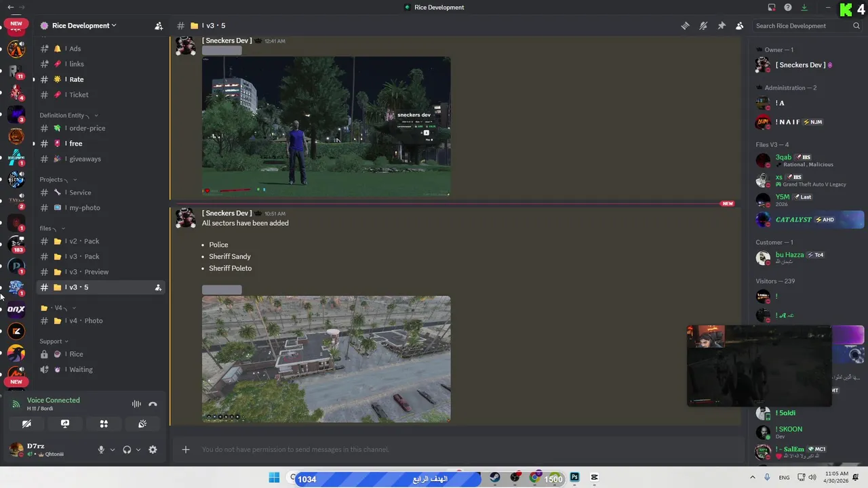Click the Windows Start button
Viewport: 868px width, 488px height.
[274, 478]
